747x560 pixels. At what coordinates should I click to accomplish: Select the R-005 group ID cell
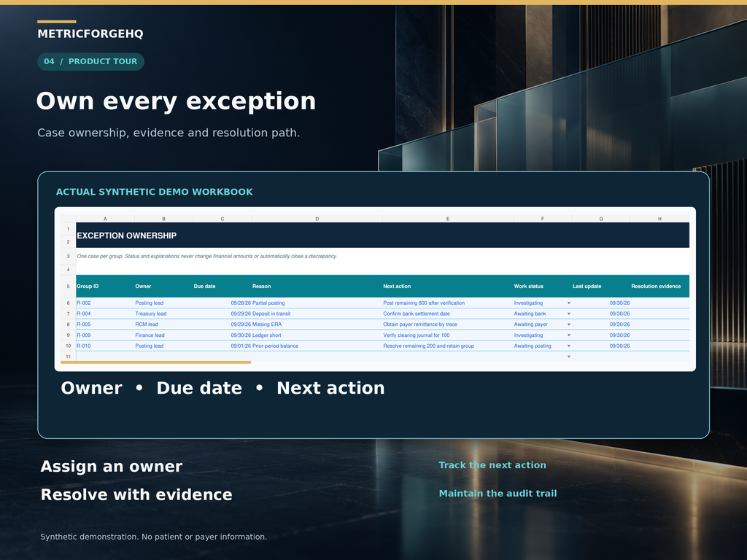click(x=105, y=324)
